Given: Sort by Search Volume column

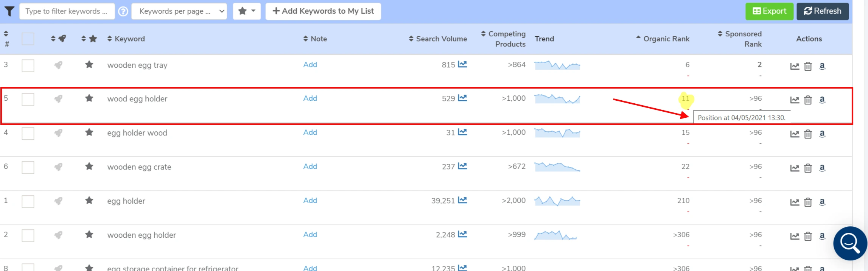Looking at the screenshot, I should pyautogui.click(x=438, y=39).
